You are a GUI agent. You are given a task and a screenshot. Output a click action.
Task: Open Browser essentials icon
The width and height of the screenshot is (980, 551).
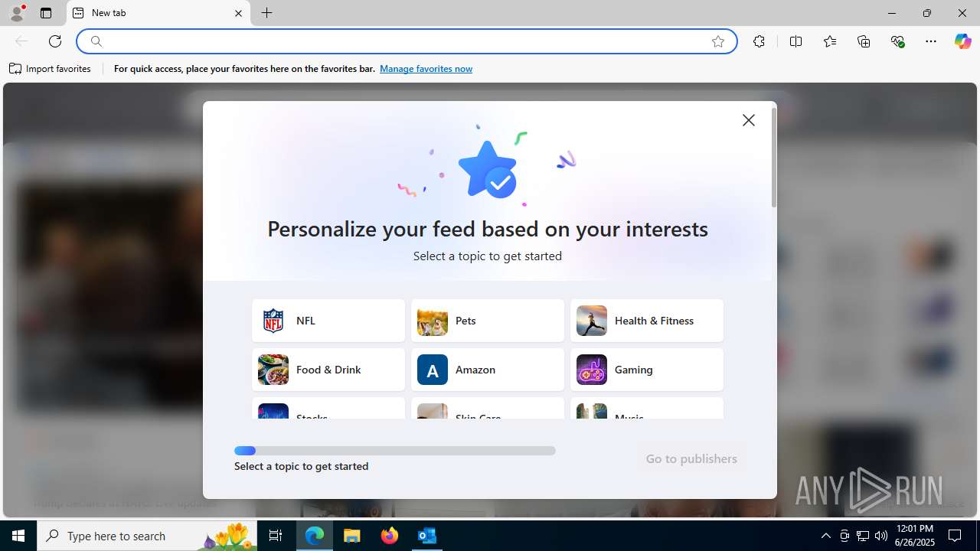898,41
